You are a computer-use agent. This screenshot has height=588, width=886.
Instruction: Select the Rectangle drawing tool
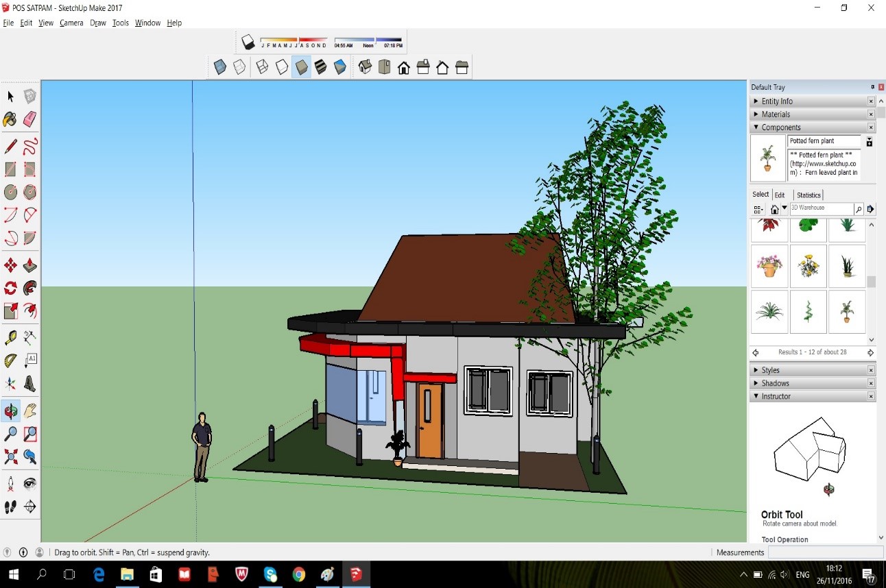(10, 169)
